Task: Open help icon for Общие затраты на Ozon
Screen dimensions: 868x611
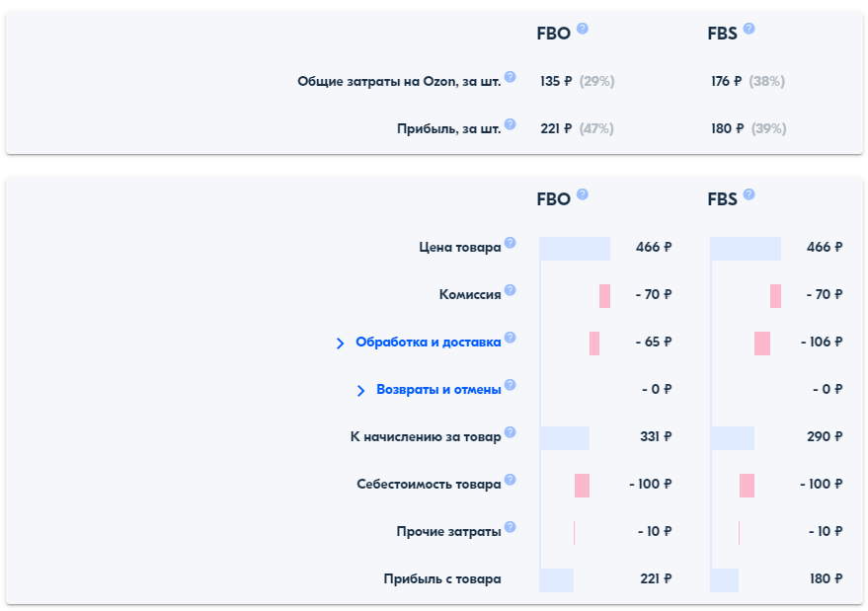Action: tap(511, 77)
